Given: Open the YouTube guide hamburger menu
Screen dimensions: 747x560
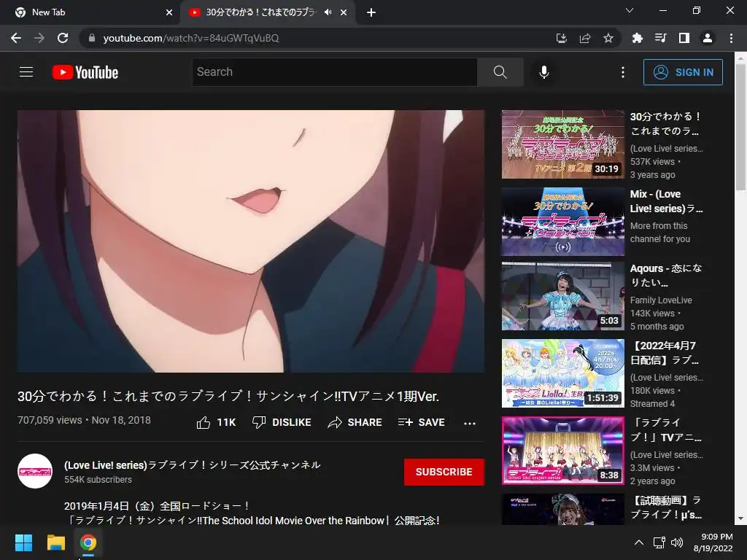Looking at the screenshot, I should coord(26,72).
